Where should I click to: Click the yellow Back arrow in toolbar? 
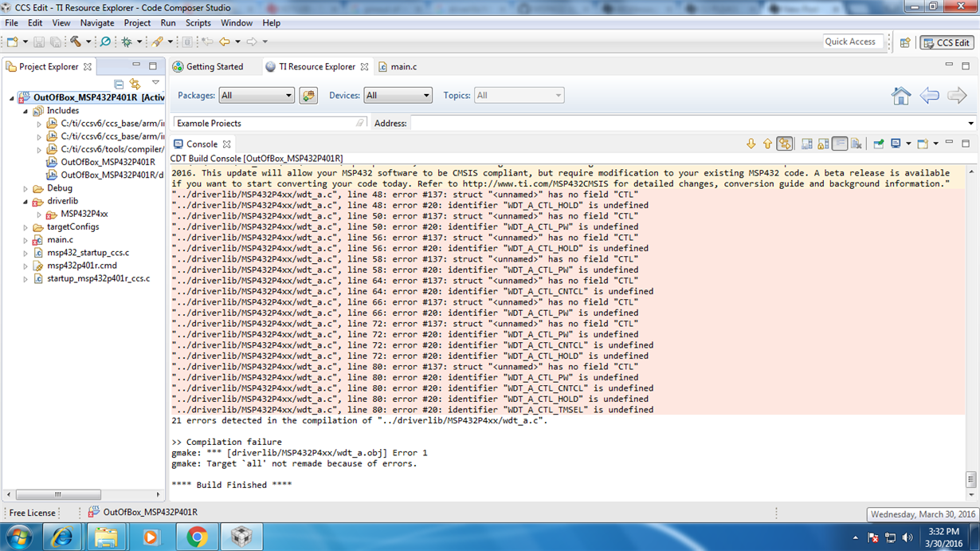(x=225, y=41)
